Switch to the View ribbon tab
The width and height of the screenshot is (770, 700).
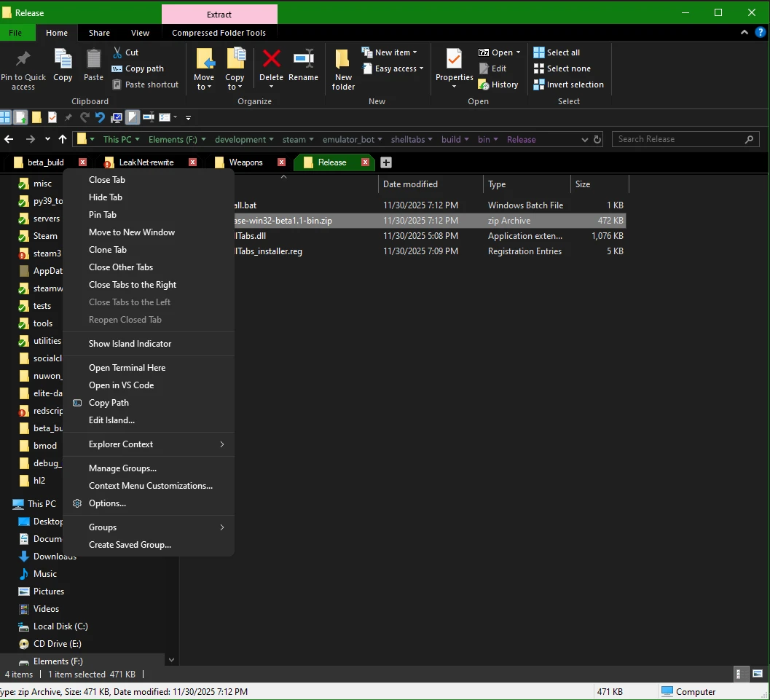(140, 33)
